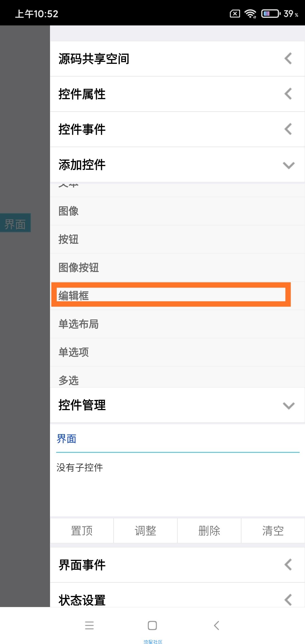Select the 单选项 control entry
305x644 pixels.
click(x=177, y=352)
